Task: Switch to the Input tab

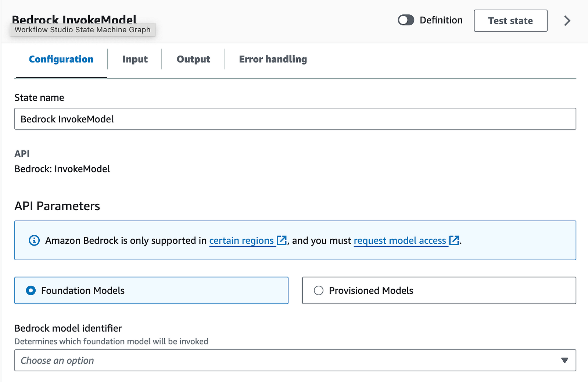Action: pyautogui.click(x=135, y=59)
